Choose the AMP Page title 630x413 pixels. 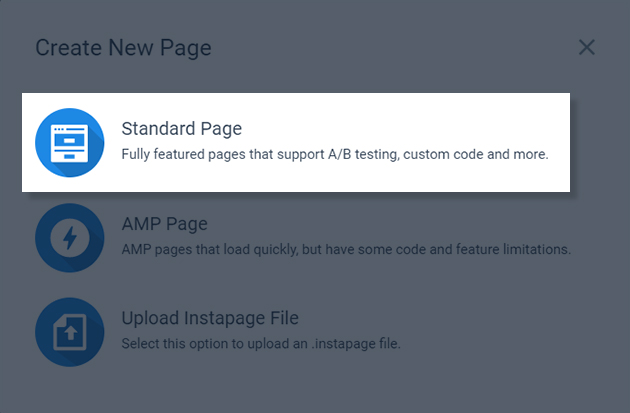pos(164,224)
